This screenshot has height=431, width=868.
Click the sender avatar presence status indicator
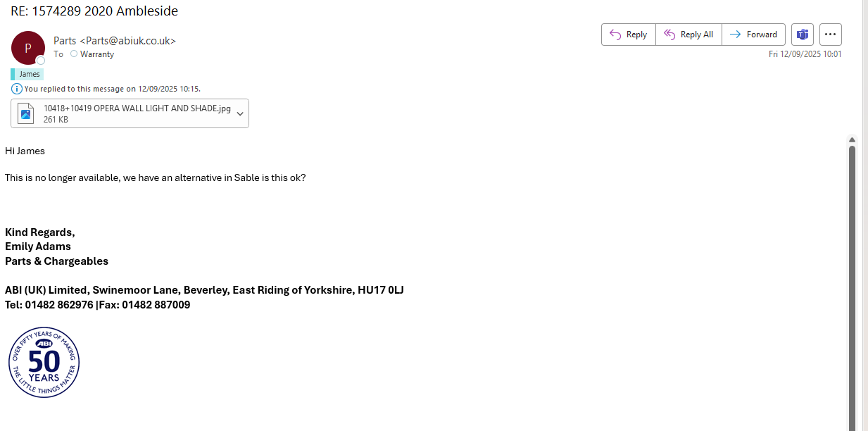click(x=41, y=61)
